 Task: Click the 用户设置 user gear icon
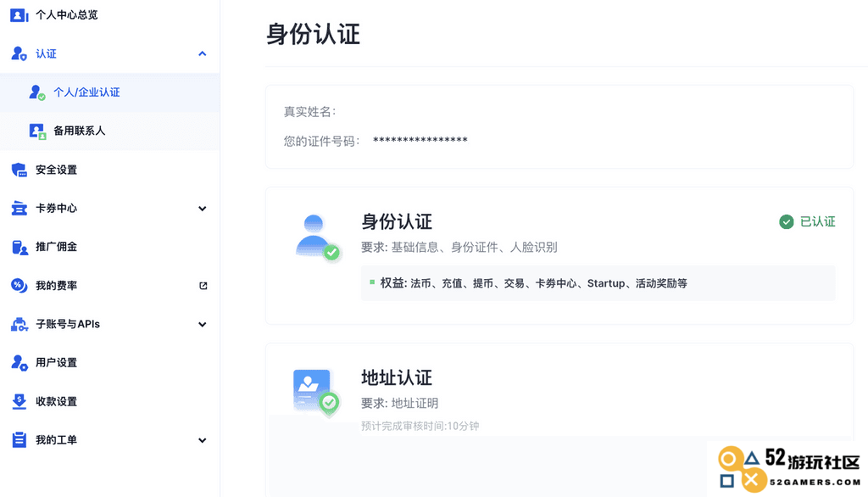point(19,363)
